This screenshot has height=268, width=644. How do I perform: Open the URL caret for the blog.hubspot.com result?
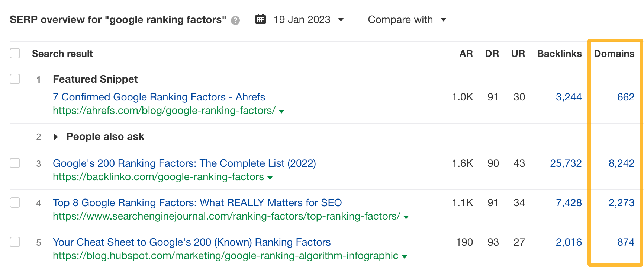(x=404, y=256)
